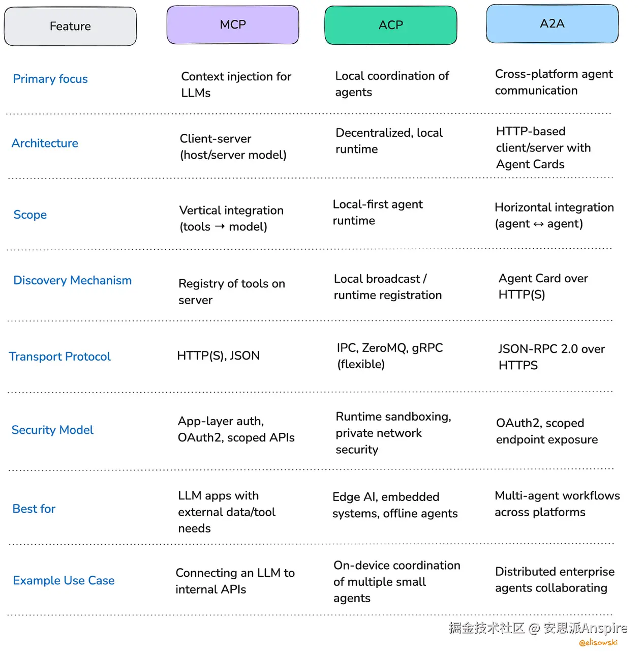Viewport: 644px width, 652px height.
Task: Select the "Runtime sandboxing, private network security" cell
Action: [x=393, y=433]
